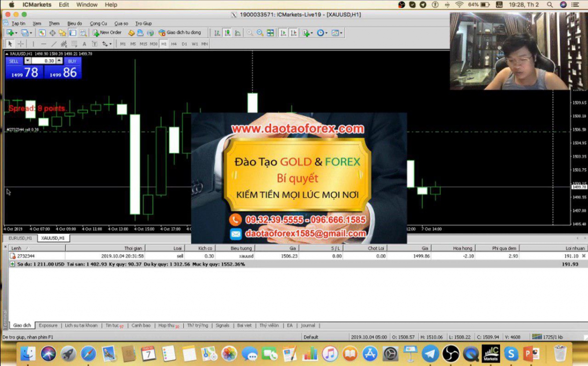The width and height of the screenshot is (588, 366).
Task: Select the text label tool
Action: click(94, 44)
